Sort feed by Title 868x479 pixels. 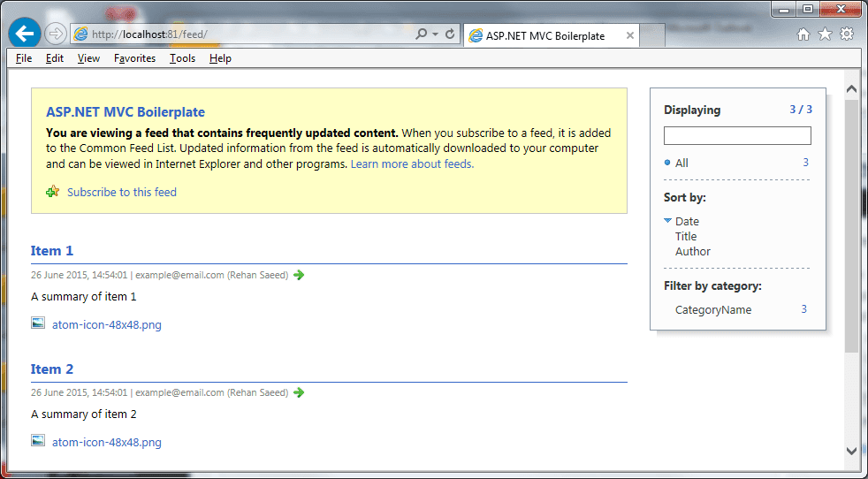tap(686, 237)
